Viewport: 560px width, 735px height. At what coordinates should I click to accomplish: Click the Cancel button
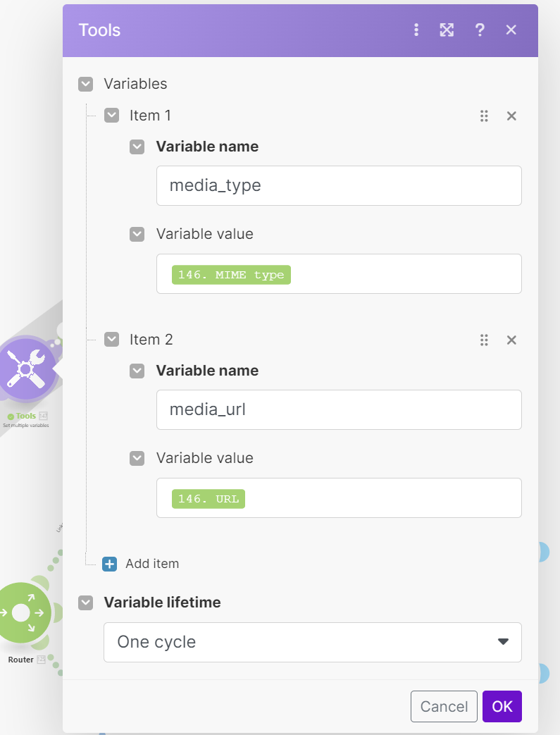coord(444,706)
